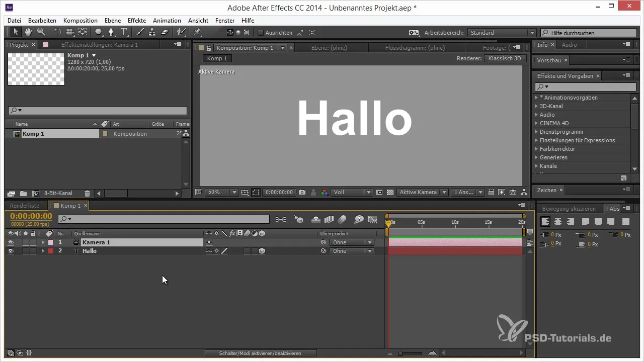The width and height of the screenshot is (644, 362).
Task: Open the Arbeitsbereich Standard dropdown
Action: [502, 33]
